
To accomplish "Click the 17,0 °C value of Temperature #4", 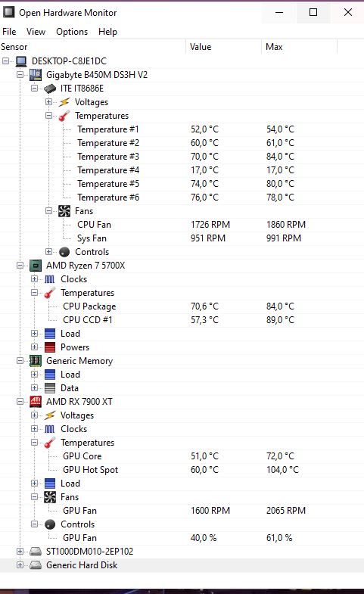I will (x=204, y=170).
